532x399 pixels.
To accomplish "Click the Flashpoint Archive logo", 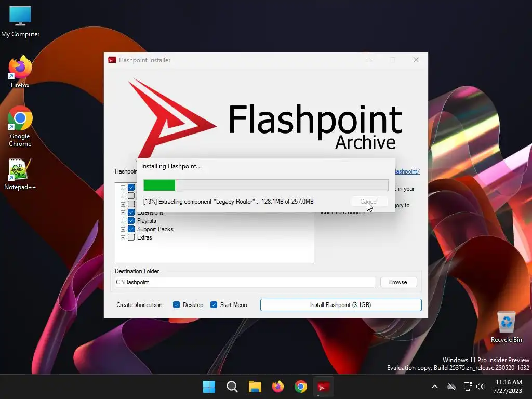I will click(265, 118).
